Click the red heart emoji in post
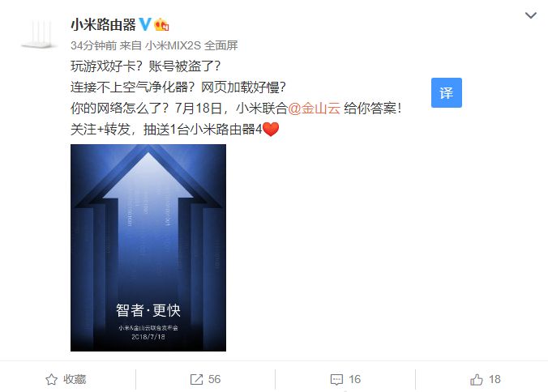The width and height of the screenshot is (548, 392). coord(271,130)
